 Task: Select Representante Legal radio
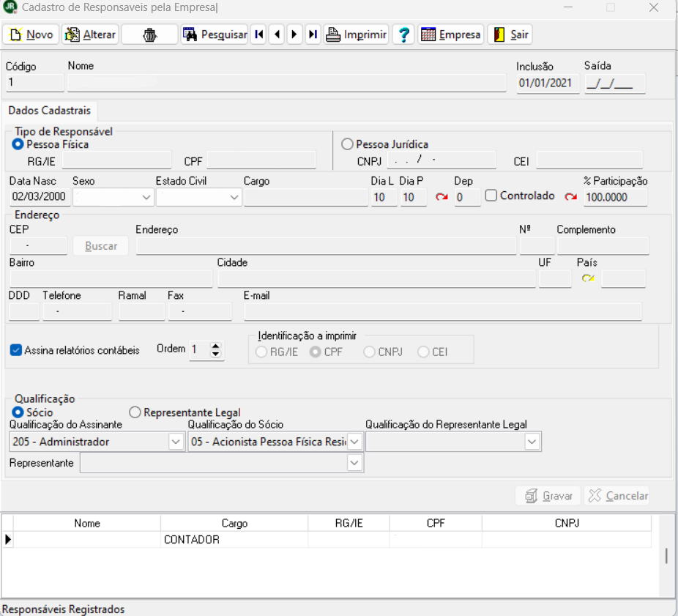click(135, 412)
